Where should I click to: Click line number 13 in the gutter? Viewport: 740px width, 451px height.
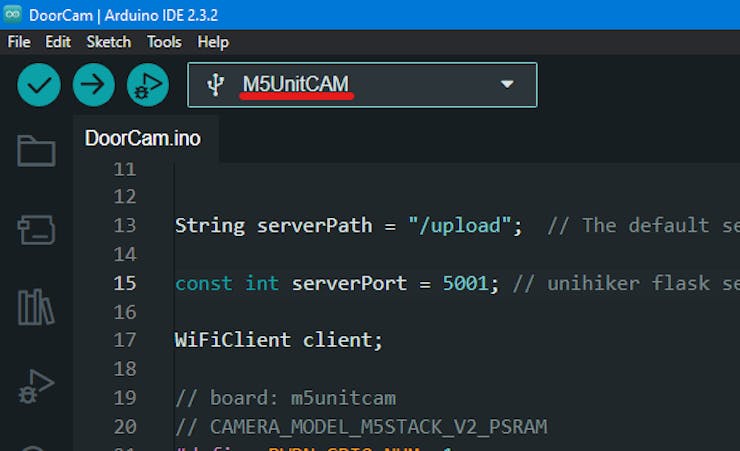[125, 226]
